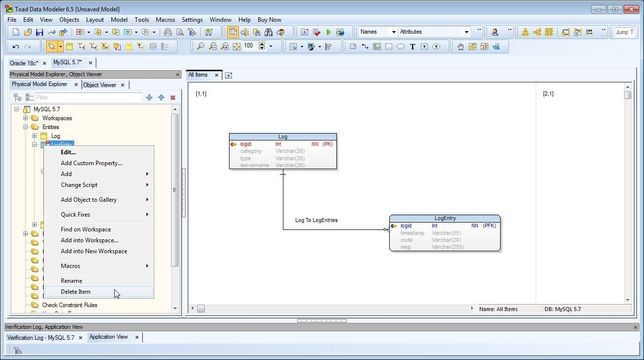Move the filter down with blue arrow
The height and width of the screenshot is (360, 644).
(149, 98)
